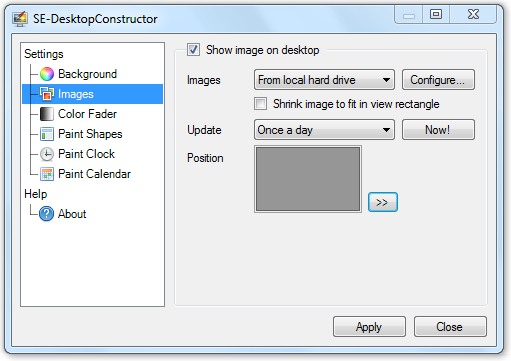Screen dimensions: 511x361
Task: Click the Configure... button
Action: tap(438, 80)
